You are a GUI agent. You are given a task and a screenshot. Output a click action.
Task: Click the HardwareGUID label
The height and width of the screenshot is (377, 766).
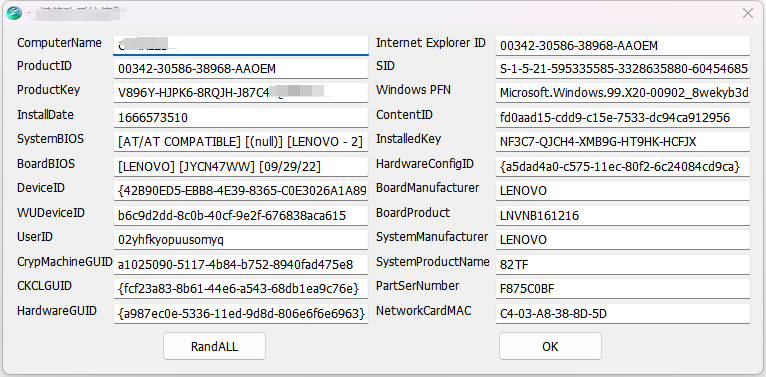(57, 311)
